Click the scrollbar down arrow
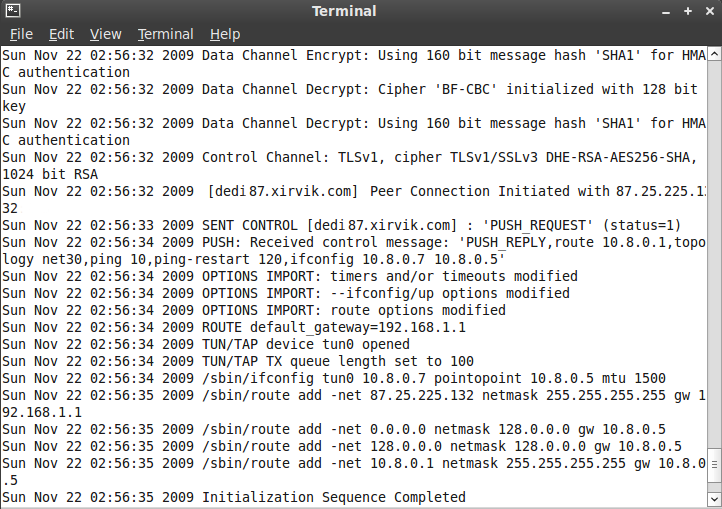 (x=714, y=499)
